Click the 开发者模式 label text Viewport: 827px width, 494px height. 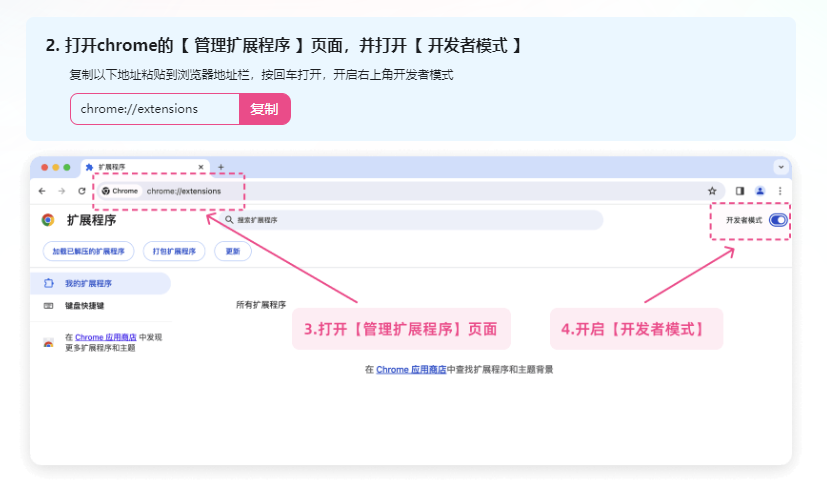744,220
